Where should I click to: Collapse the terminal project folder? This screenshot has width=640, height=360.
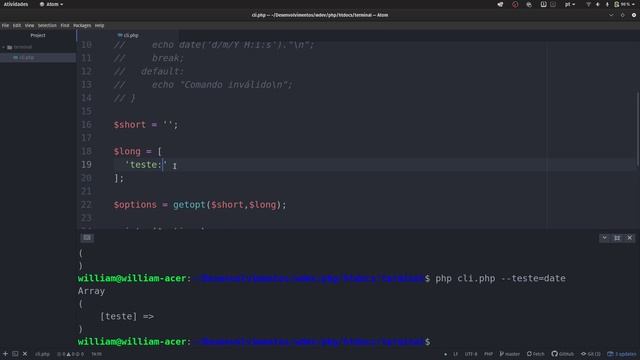pos(4,47)
